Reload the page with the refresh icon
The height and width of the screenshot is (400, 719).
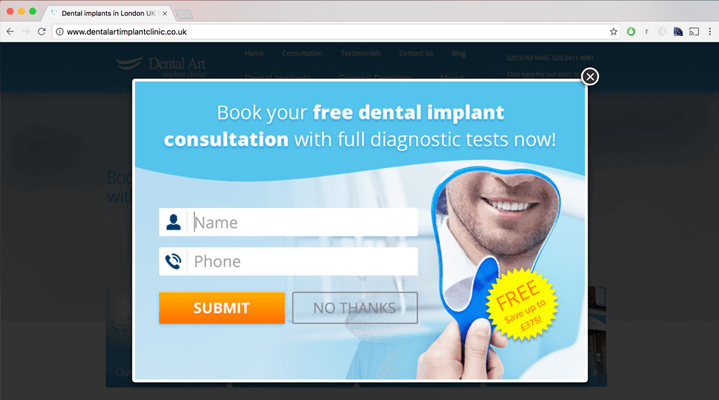point(42,32)
